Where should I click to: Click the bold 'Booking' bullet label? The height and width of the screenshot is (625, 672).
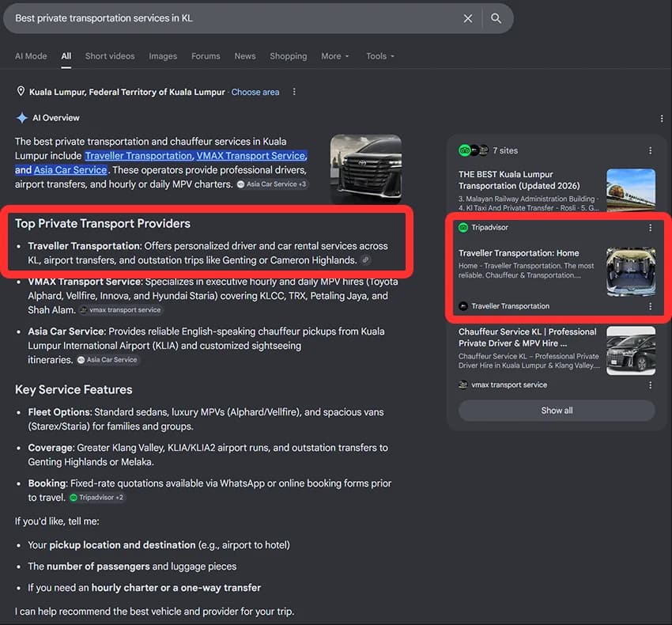click(48, 483)
